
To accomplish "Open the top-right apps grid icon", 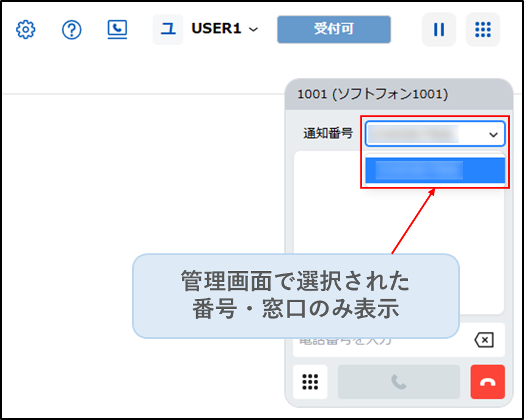I will (482, 29).
